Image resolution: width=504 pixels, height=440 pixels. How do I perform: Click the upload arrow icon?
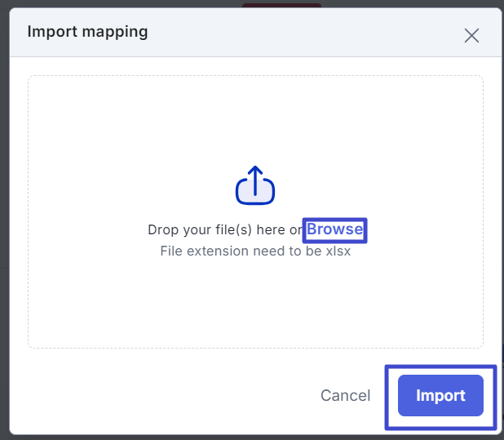pyautogui.click(x=255, y=185)
